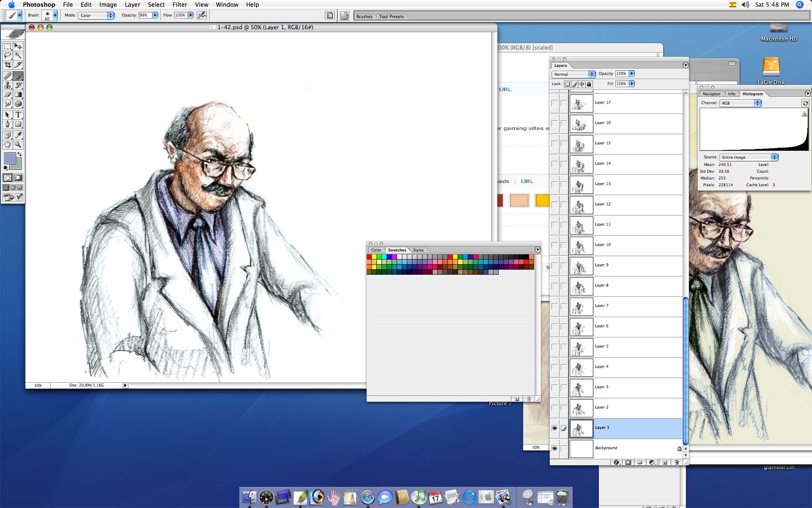Select the Healing Brush tool

[8, 76]
